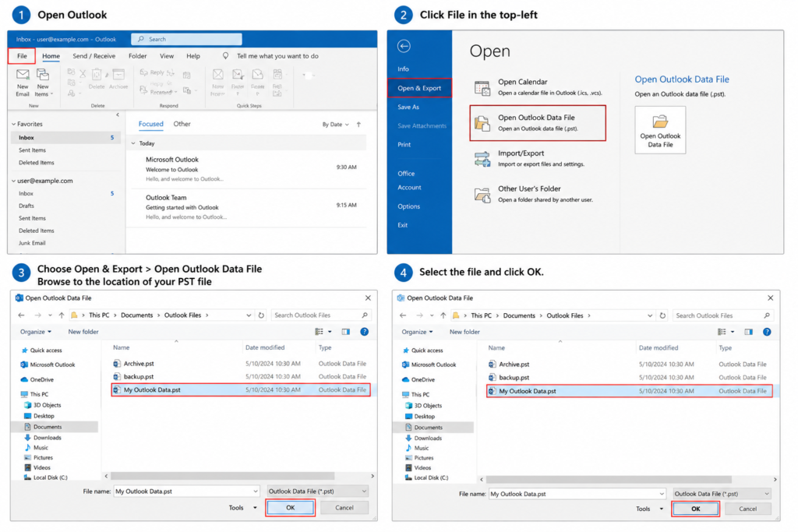Select Inbox under Favorites
The width and height of the screenshot is (798, 532).
click(65, 137)
